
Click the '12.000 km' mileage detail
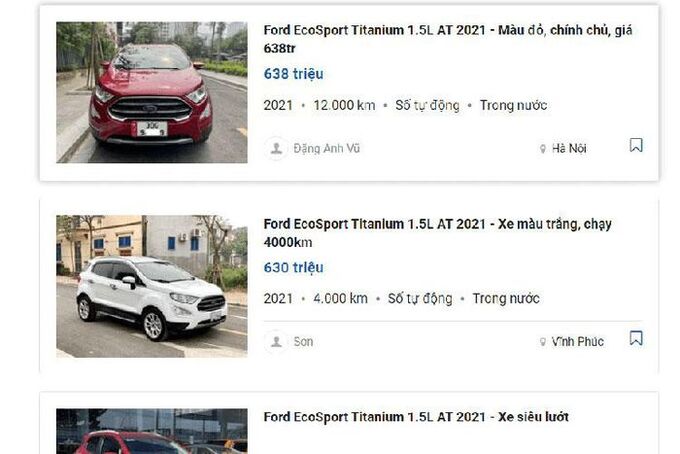(343, 105)
